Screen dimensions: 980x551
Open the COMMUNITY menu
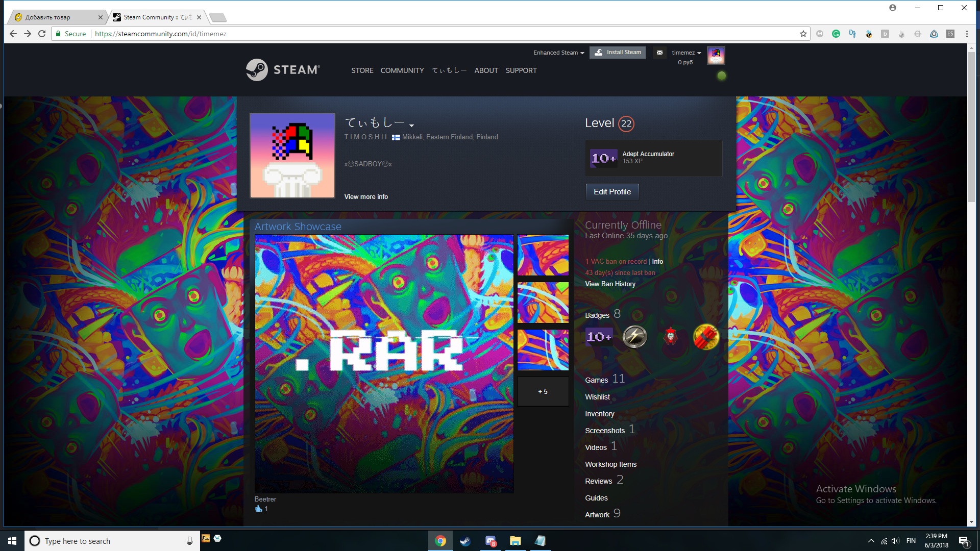click(402, 70)
